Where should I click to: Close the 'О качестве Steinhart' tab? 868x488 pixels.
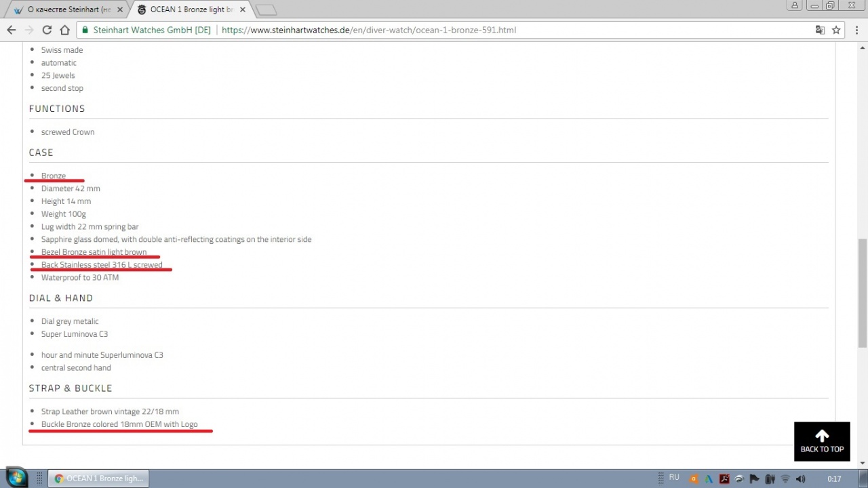pos(120,9)
